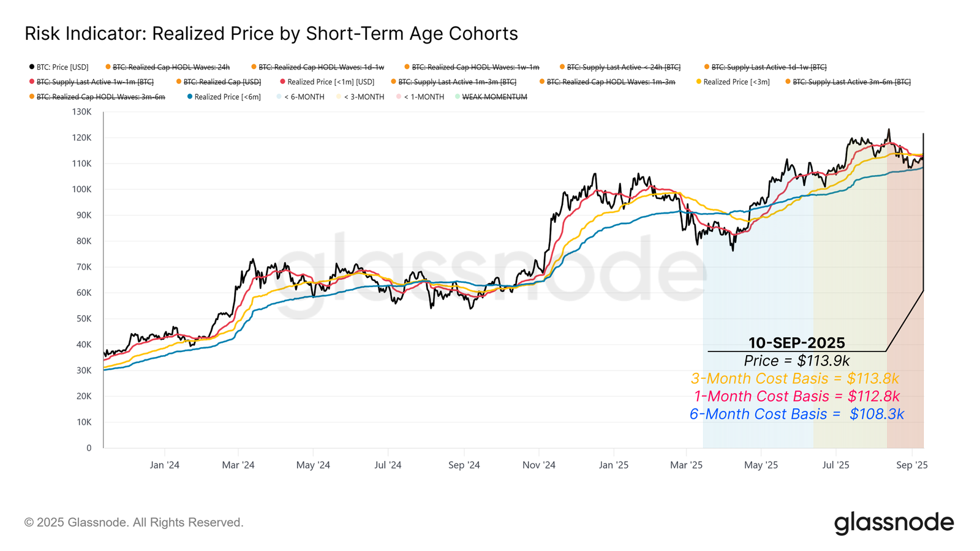980x551 pixels.
Task: Click the blue Realized Price [<6m] legend dot
Action: point(190,96)
